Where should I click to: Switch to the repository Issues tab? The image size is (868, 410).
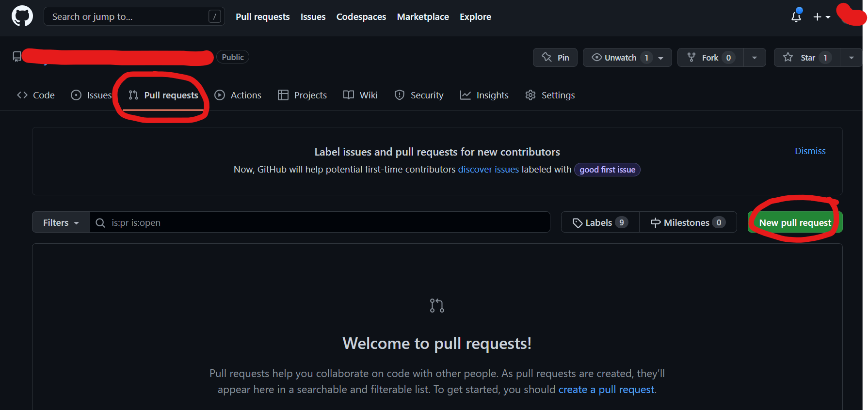point(91,95)
